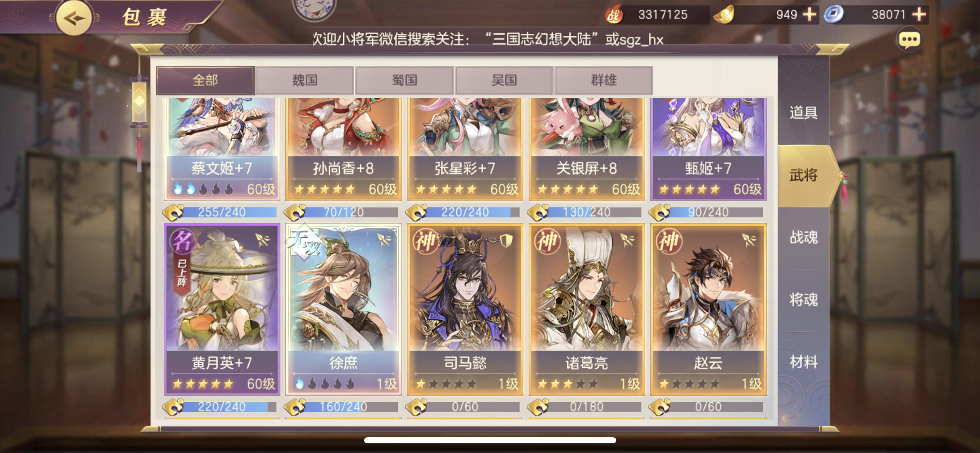
Task: Open the 战魂 side tab
Action: point(803,238)
